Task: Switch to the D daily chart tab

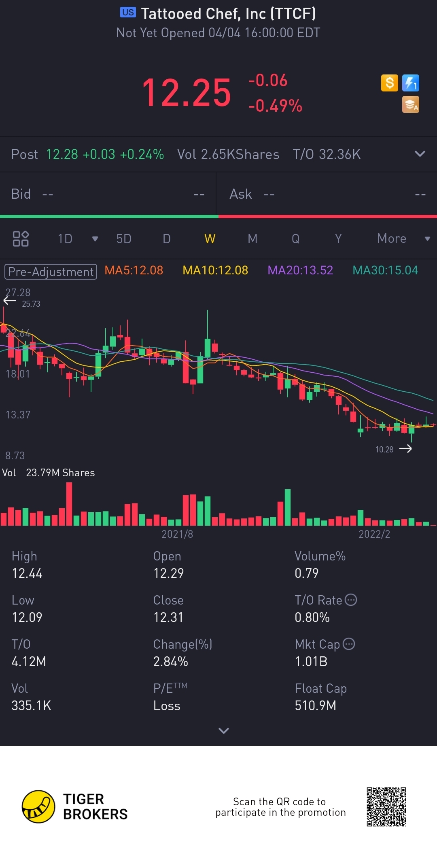Action: pos(167,239)
